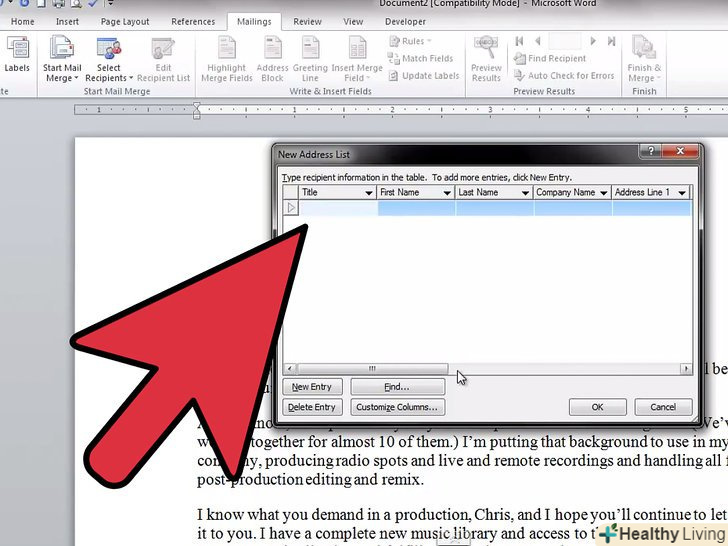The height and width of the screenshot is (546, 728).
Task: Confirm the address list with OK
Action: point(598,407)
